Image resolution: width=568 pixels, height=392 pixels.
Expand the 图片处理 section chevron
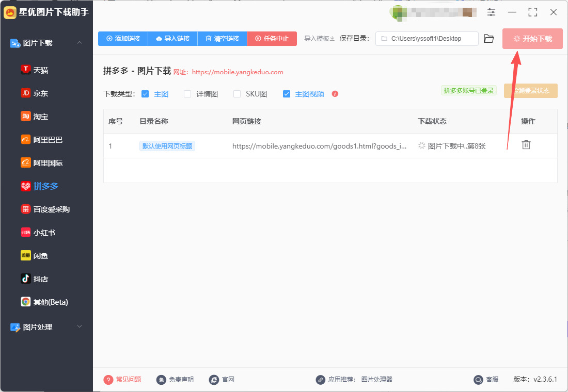[x=80, y=326]
